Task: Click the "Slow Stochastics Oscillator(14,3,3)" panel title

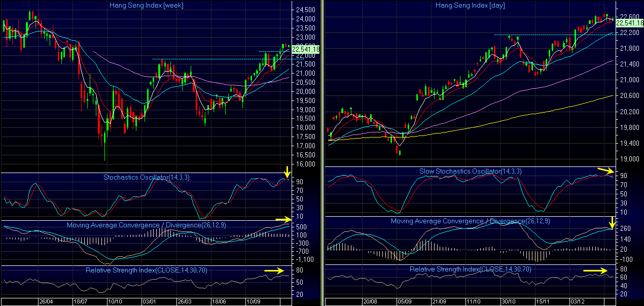Action: [x=470, y=171]
